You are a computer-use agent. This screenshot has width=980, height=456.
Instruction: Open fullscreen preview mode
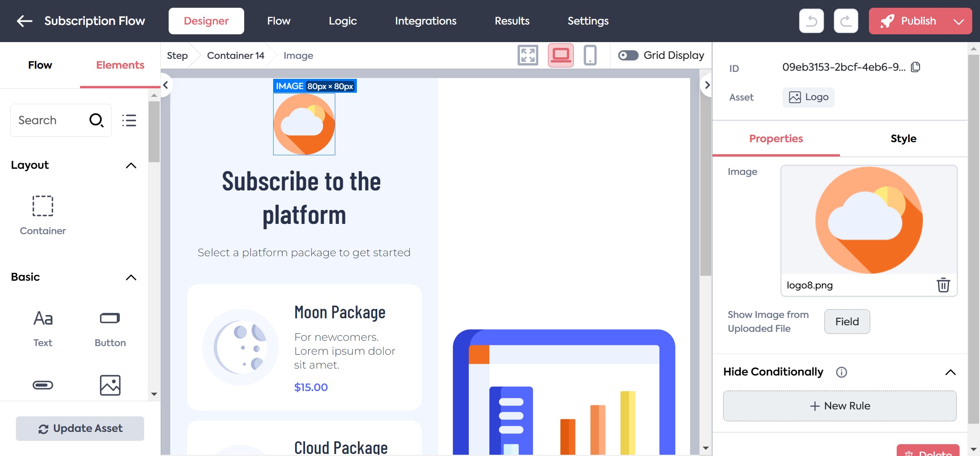tap(528, 55)
